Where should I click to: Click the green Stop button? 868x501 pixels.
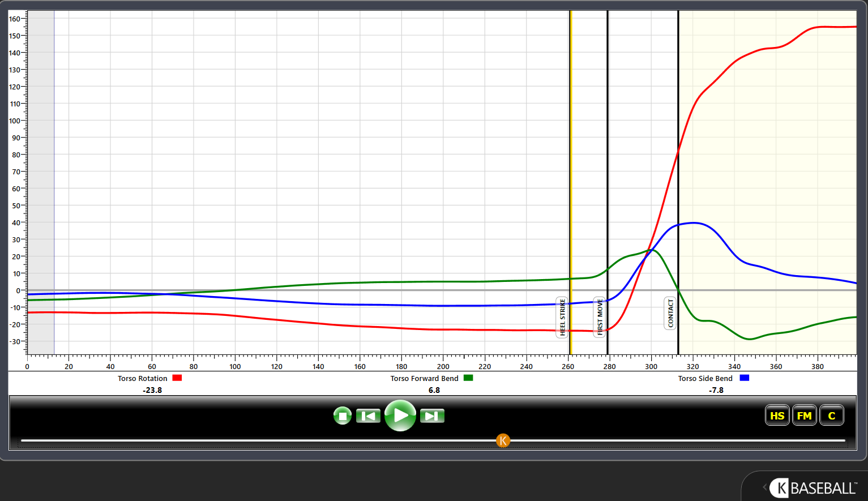tap(343, 416)
